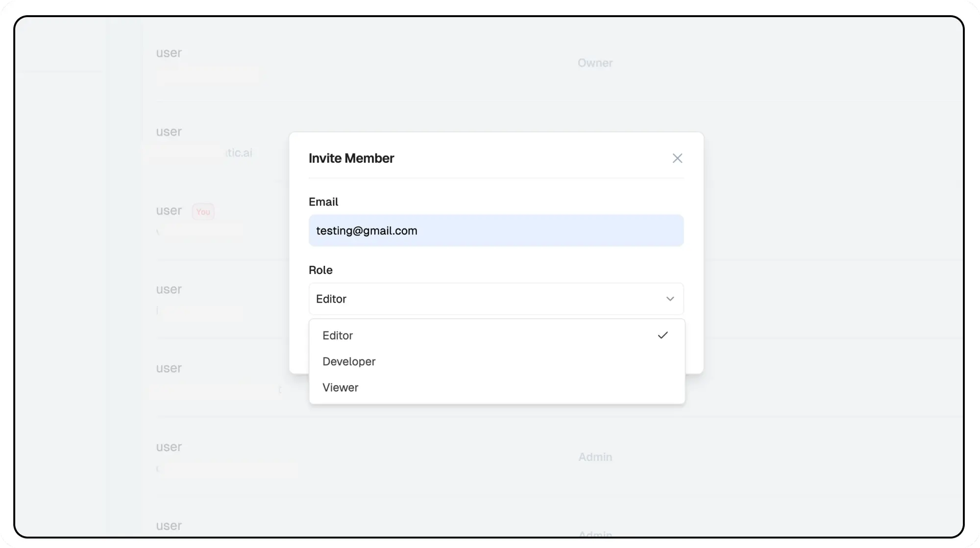
Task: Click the Invite Member dialog title
Action: pos(351,158)
